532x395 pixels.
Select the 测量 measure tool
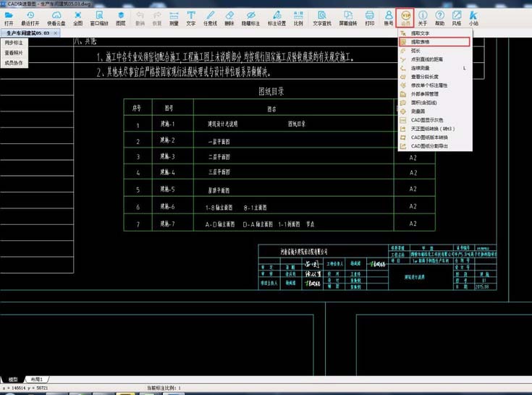(174, 18)
